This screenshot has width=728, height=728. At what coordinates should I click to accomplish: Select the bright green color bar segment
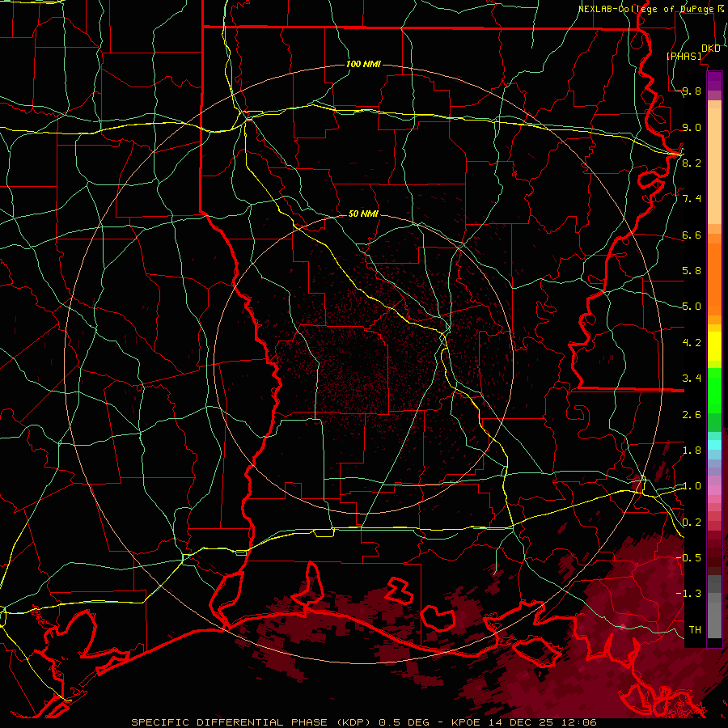[x=714, y=390]
